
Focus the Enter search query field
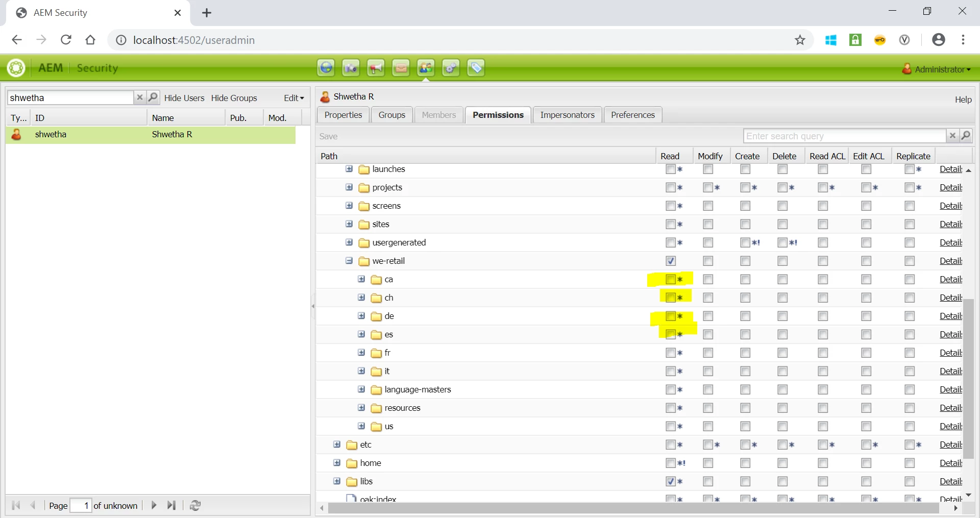point(845,136)
